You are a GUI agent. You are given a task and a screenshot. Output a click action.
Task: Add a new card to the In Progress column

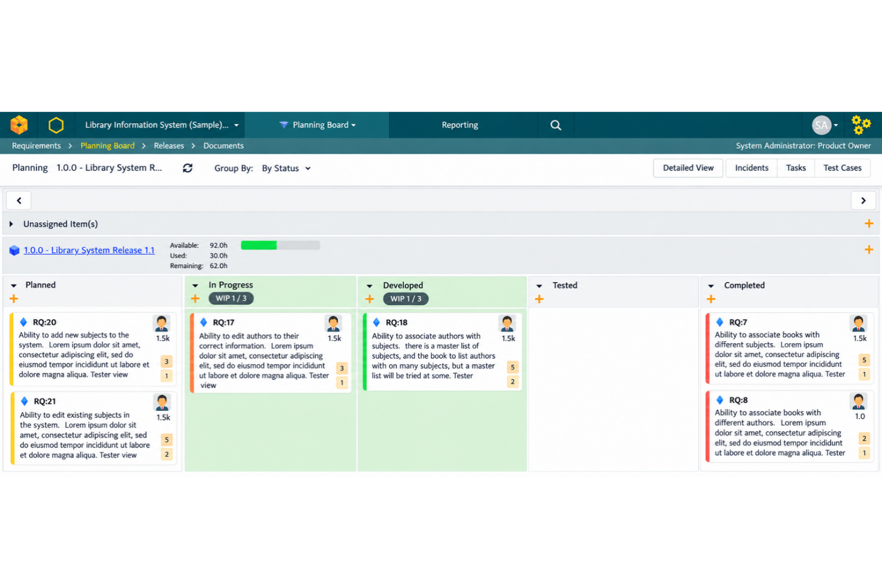coord(195,298)
